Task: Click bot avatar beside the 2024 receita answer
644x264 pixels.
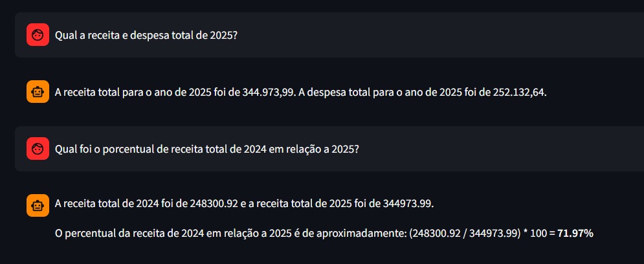Action: pos(38,206)
